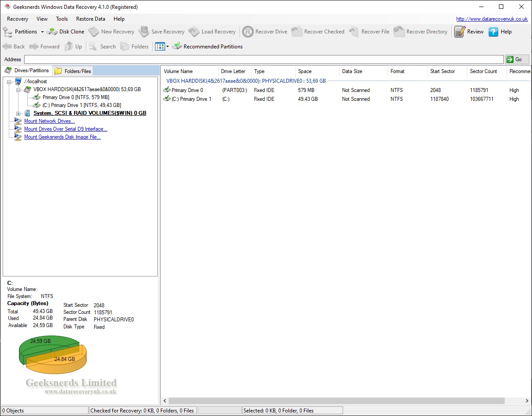Navigate Up one level

click(x=74, y=47)
